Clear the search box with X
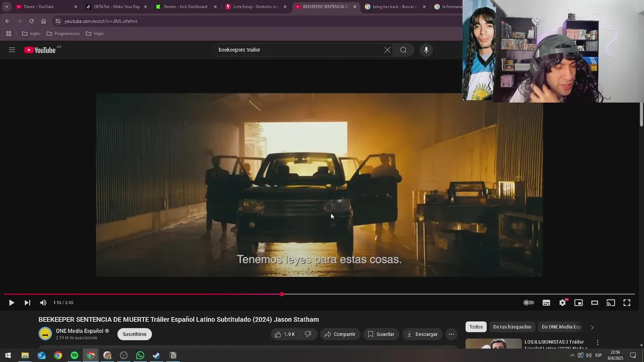 tap(387, 50)
